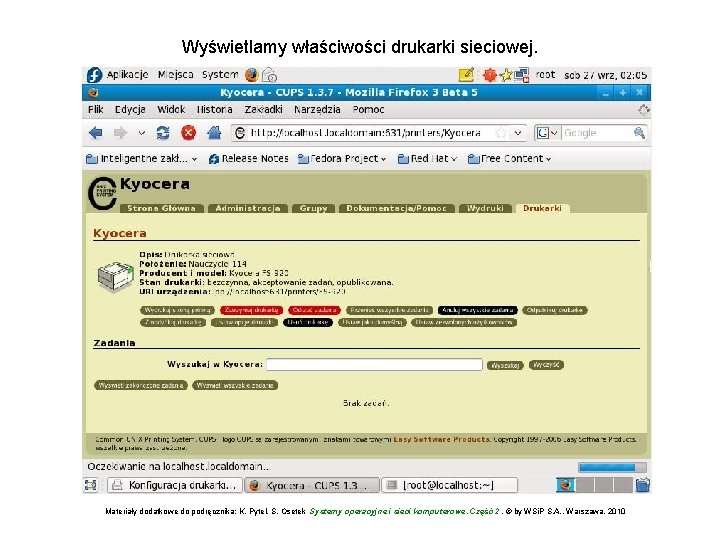Click the Wyświetl zakończone zadania button
The image size is (720, 540).
click(x=141, y=385)
